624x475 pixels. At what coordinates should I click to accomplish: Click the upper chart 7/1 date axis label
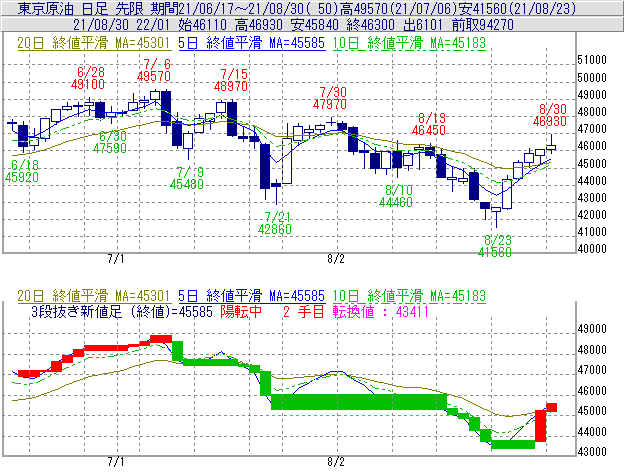pyautogui.click(x=116, y=259)
